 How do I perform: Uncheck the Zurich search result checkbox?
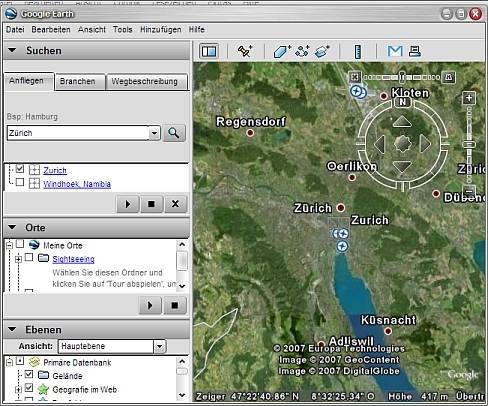click(x=20, y=169)
